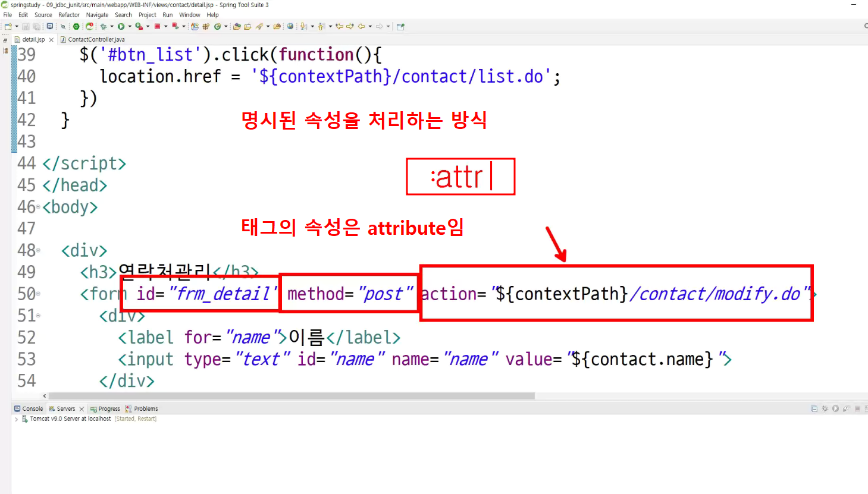The width and height of the screenshot is (868, 494).
Task: Switch to the Progress tab
Action: pyautogui.click(x=105, y=408)
